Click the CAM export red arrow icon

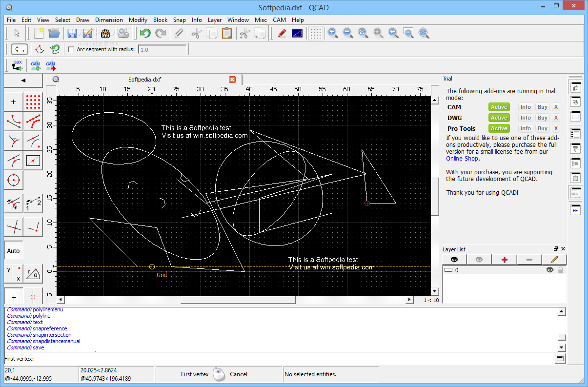tap(51, 66)
